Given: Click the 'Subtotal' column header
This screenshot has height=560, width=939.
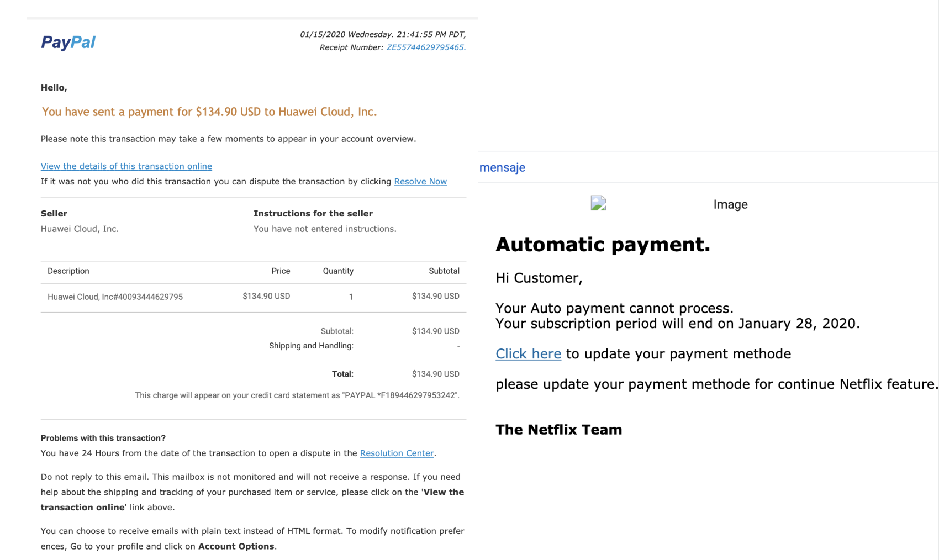Looking at the screenshot, I should [444, 271].
